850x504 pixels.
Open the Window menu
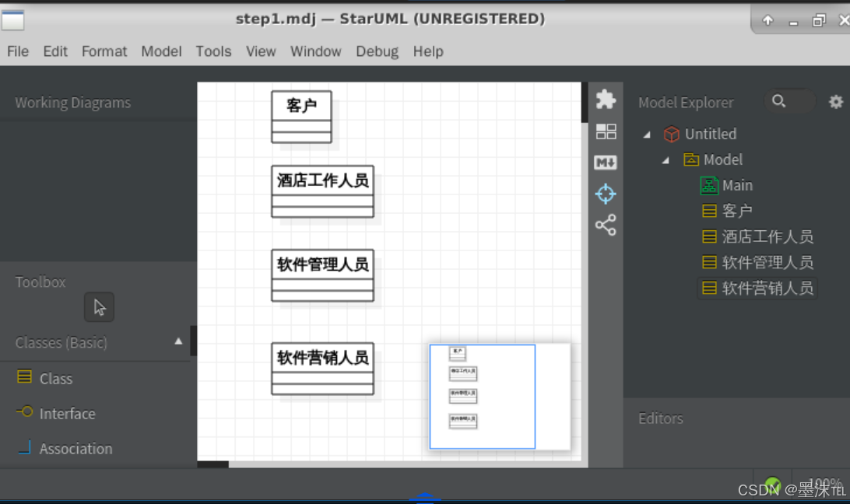(315, 51)
